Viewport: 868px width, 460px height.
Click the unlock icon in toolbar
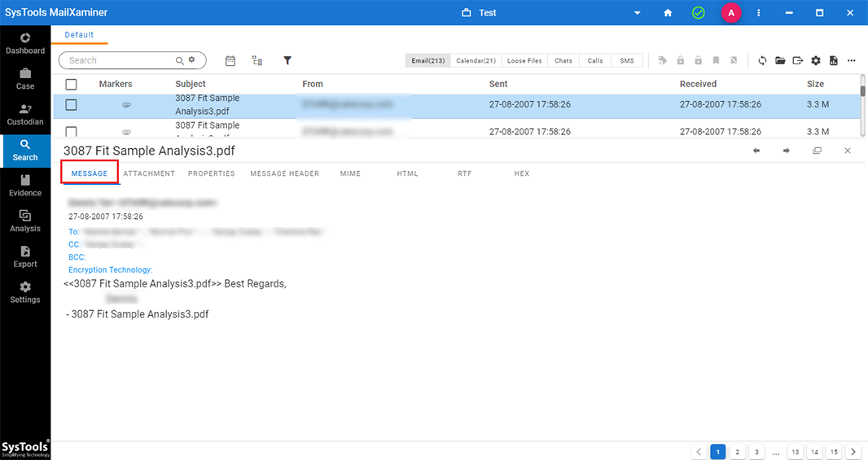click(698, 61)
